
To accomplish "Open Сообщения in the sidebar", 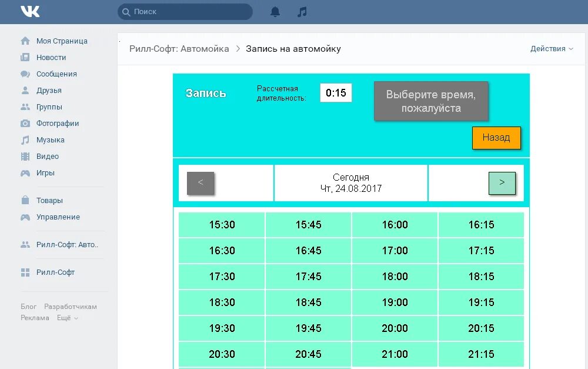I will (x=56, y=74).
